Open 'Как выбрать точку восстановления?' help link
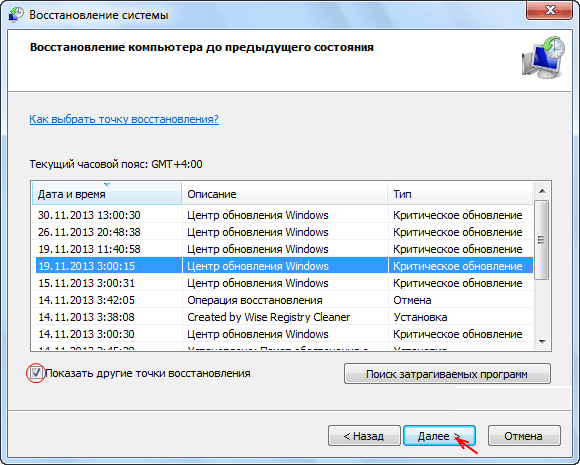The width and height of the screenshot is (580, 465). point(124,119)
